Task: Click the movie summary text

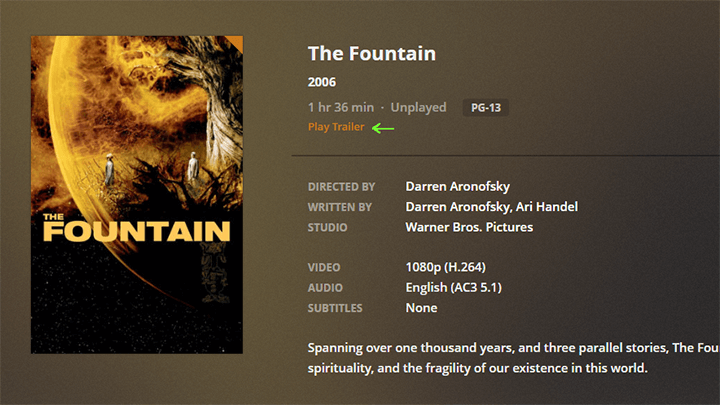Action: (x=513, y=358)
